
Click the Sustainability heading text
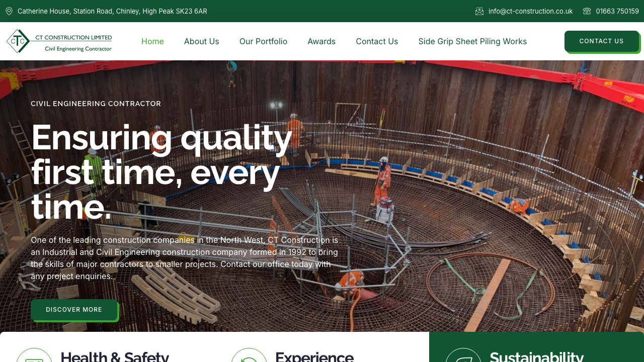(x=537, y=358)
